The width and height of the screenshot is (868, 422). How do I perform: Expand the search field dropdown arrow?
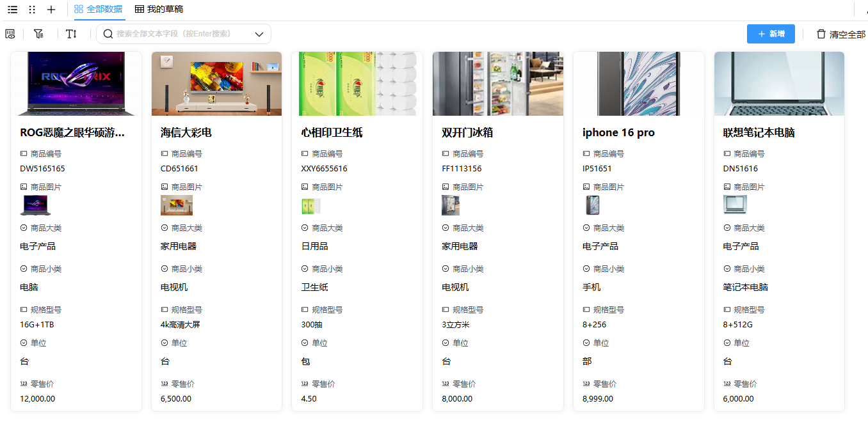pyautogui.click(x=259, y=34)
